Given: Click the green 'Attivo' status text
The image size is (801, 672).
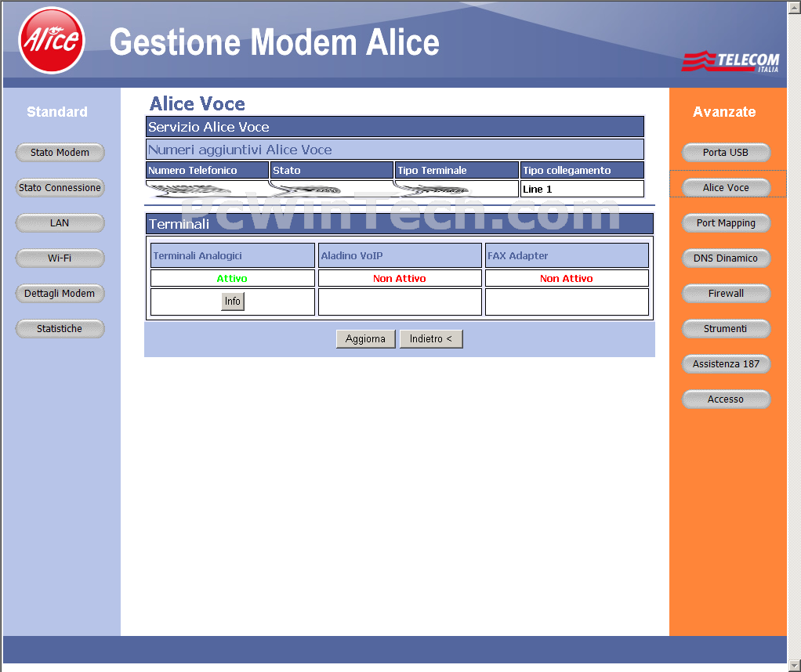Looking at the screenshot, I should 232,278.
